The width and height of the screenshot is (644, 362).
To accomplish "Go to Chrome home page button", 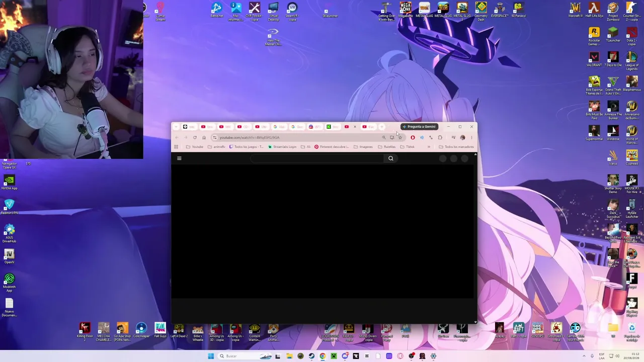I will [204, 137].
